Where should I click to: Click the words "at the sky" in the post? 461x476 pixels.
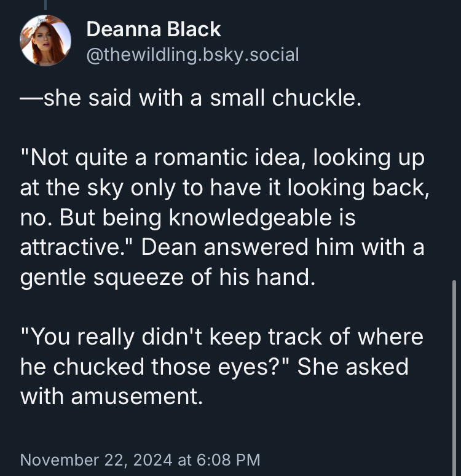pyautogui.click(x=83, y=187)
